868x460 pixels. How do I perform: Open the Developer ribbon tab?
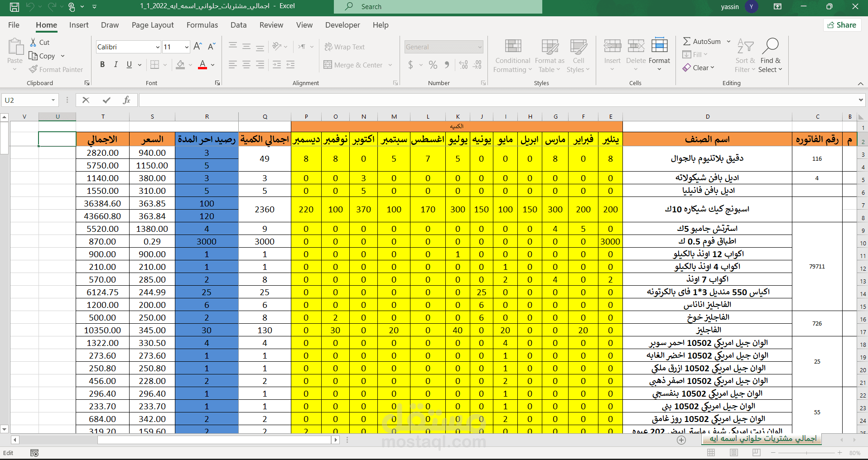click(342, 25)
